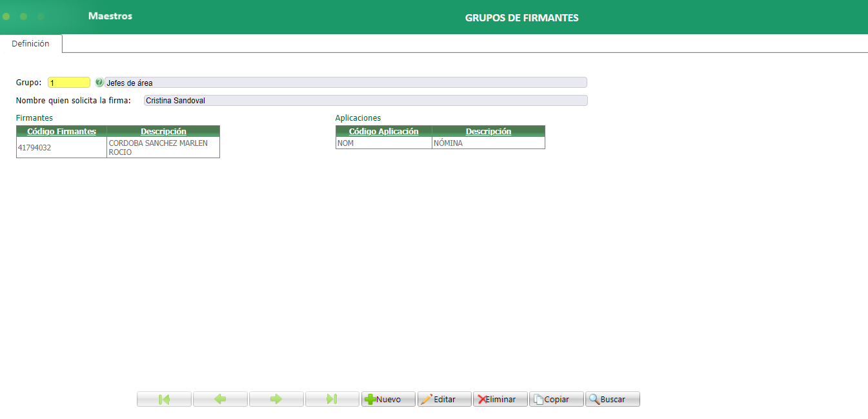The image size is (868, 419).
Task: Sort by Código Firmantes column header
Action: (61, 131)
